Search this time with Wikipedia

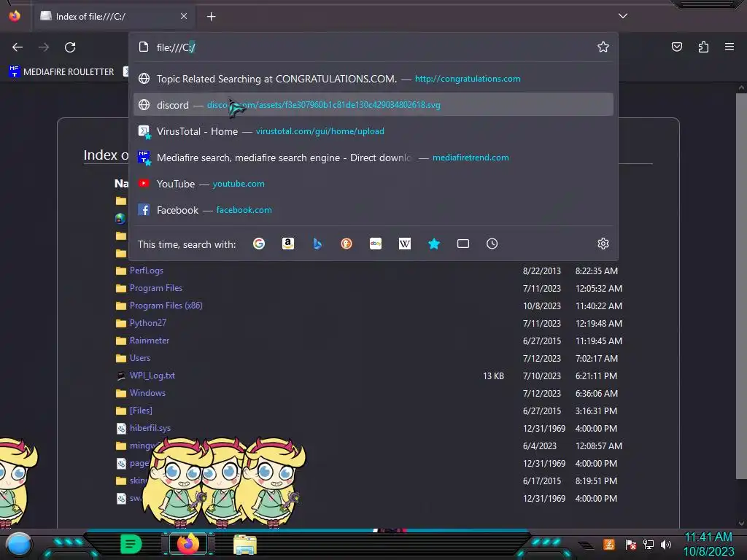point(404,244)
